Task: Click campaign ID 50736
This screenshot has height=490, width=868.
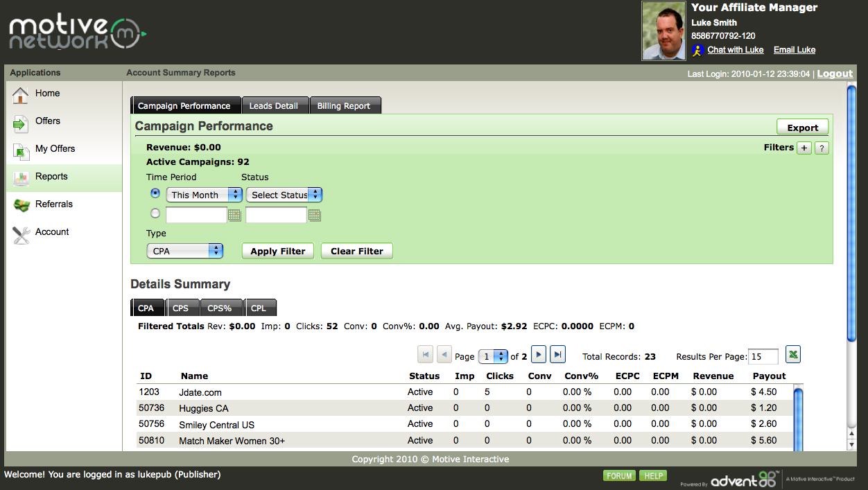Action: coord(152,408)
